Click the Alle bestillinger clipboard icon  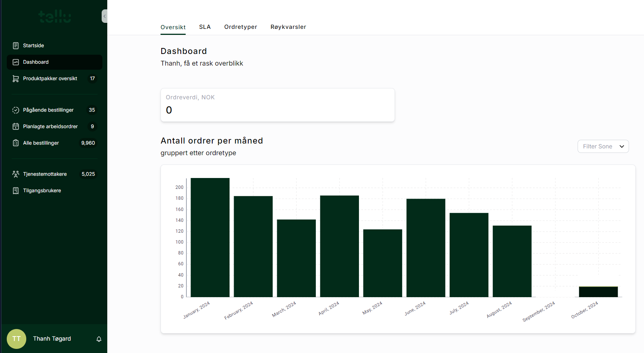point(16,143)
